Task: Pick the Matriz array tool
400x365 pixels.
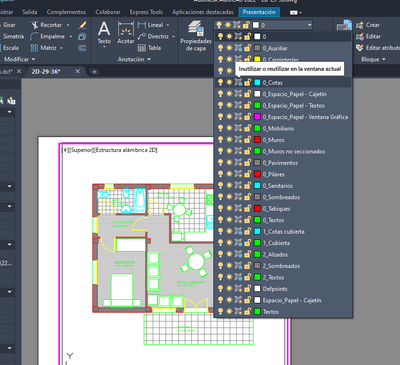Action: pyautogui.click(x=43, y=48)
